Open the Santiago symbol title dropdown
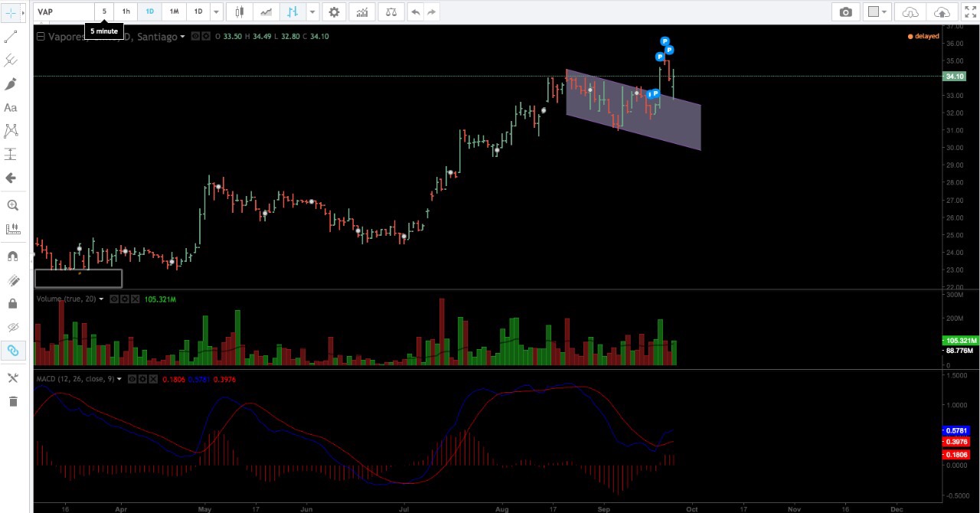The width and height of the screenshot is (980, 513). [x=182, y=37]
